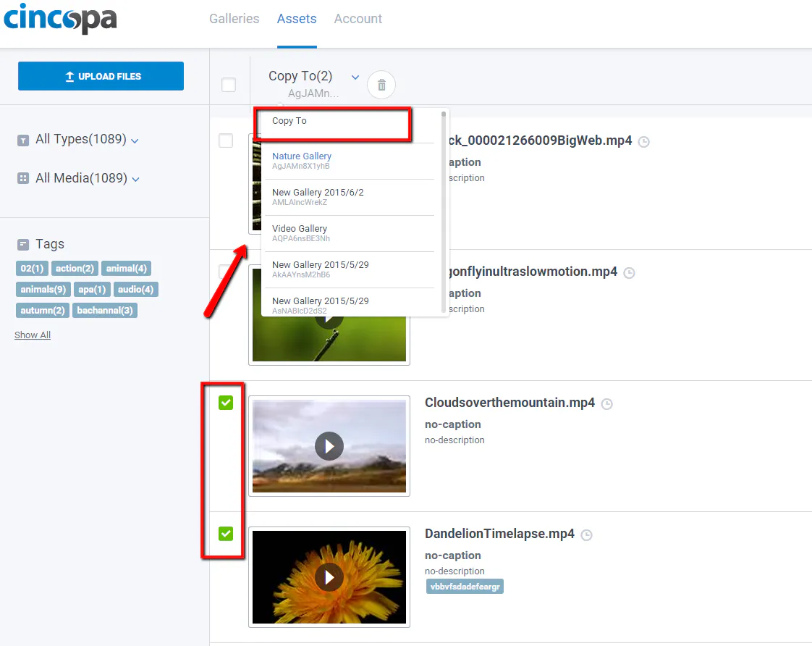The width and height of the screenshot is (812, 646).
Task: Check the box for ck_000021266009BigWeb.mp4
Action: coord(226,140)
